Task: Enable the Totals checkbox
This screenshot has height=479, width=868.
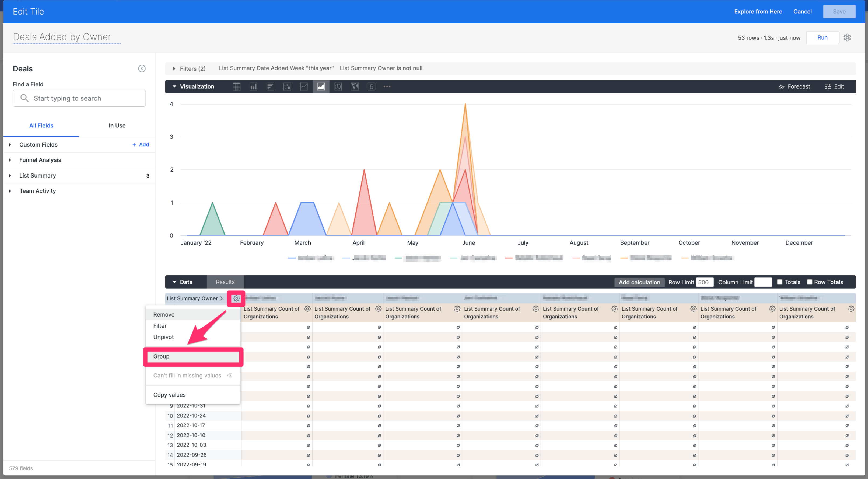Action: [x=779, y=282]
